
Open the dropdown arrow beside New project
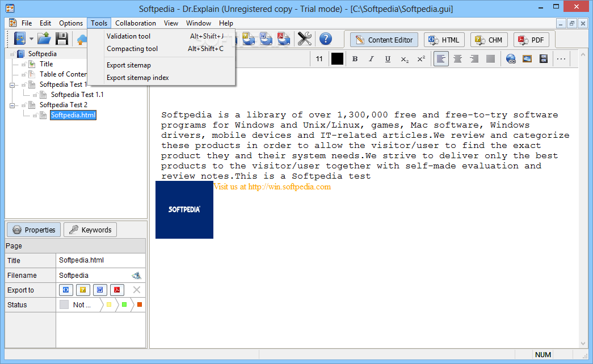click(31, 39)
